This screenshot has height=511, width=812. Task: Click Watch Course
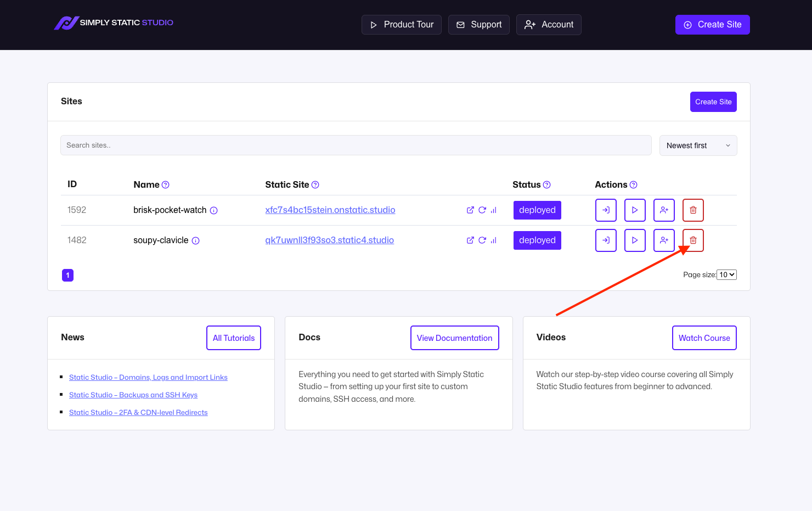704,338
